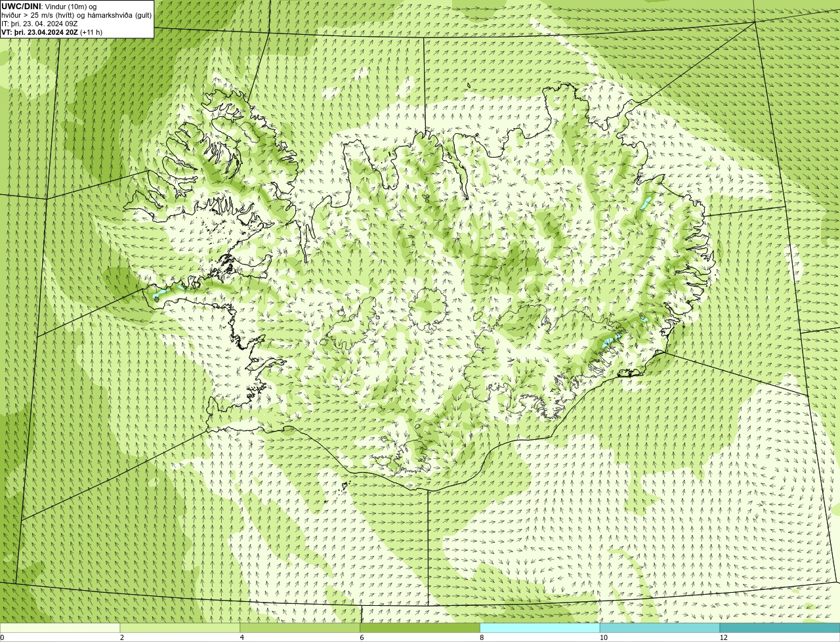The height and width of the screenshot is (642, 840).
Task: Click the legend tick label '0'
Action: pyautogui.click(x=2, y=637)
